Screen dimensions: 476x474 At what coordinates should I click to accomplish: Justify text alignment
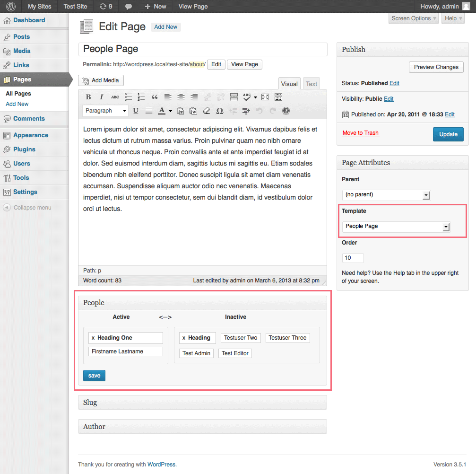(x=149, y=111)
